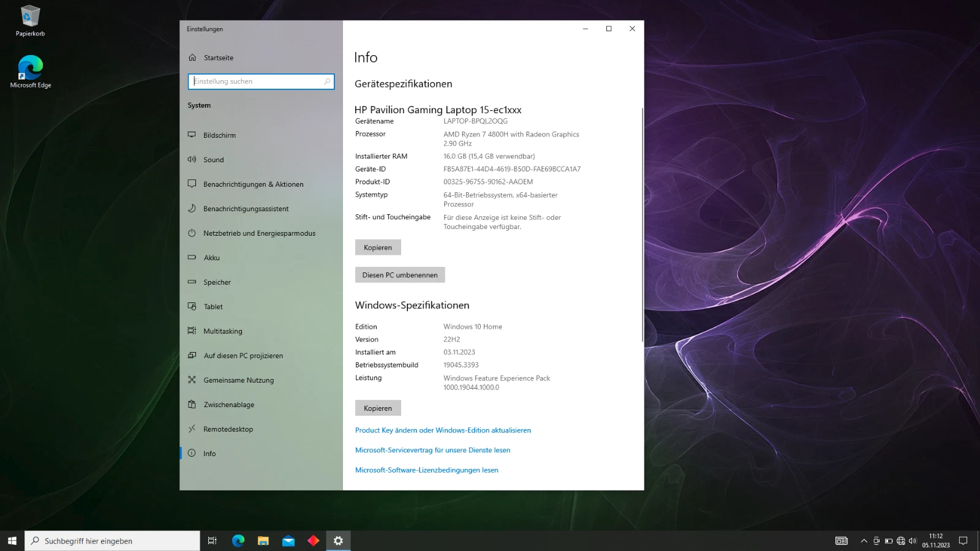Open the Startseite home icon
This screenshot has width=980, height=551.
(x=192, y=58)
